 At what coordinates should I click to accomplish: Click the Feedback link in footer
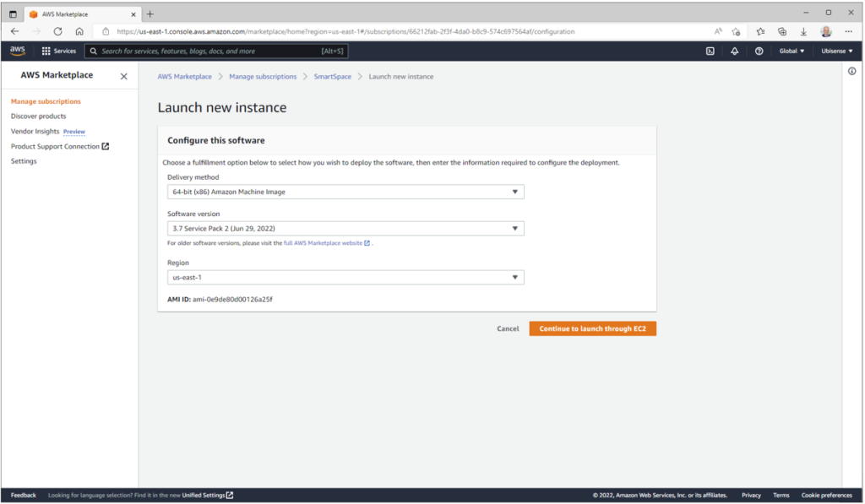23,496
